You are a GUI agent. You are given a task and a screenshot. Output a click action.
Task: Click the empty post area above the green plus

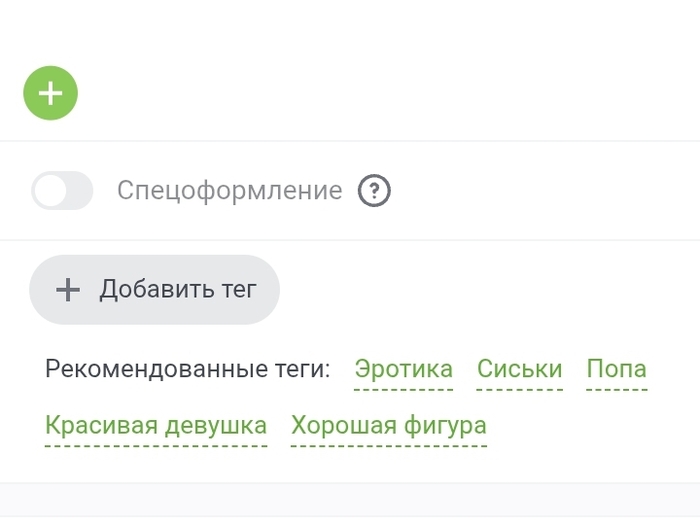click(x=350, y=30)
